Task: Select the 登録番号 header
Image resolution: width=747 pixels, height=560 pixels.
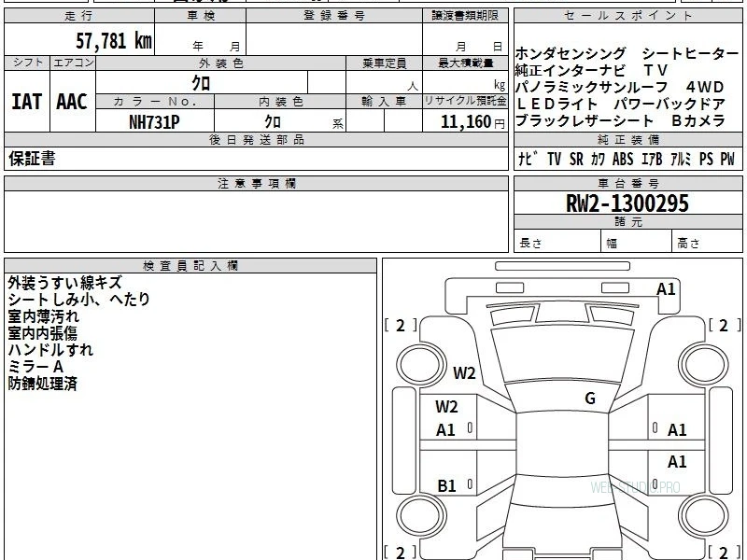Action: 334,16
